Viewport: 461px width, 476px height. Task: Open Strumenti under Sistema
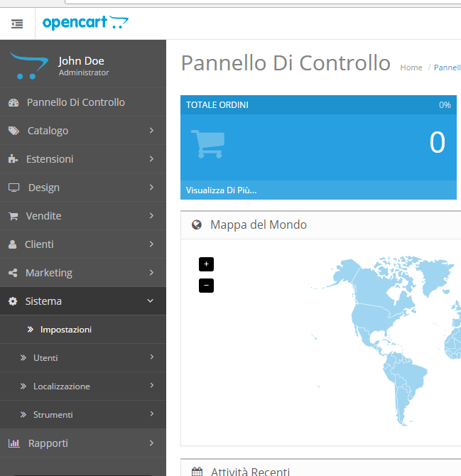click(83, 415)
